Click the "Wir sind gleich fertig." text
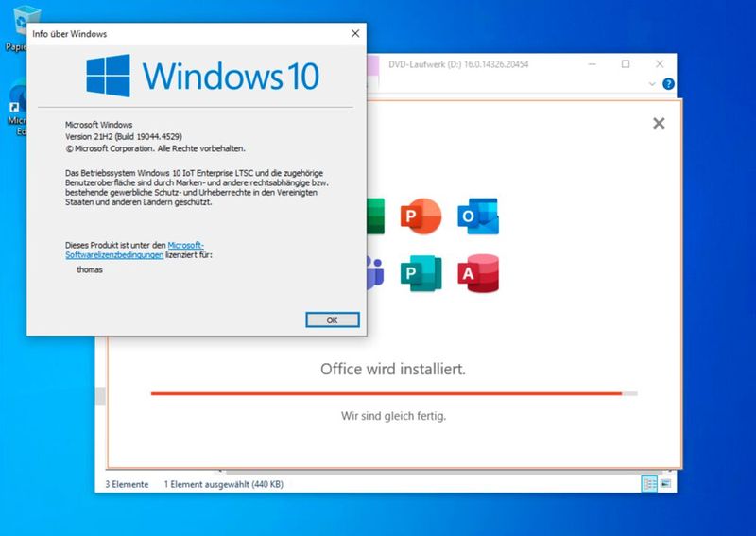The height and width of the screenshot is (536, 756). click(x=393, y=416)
